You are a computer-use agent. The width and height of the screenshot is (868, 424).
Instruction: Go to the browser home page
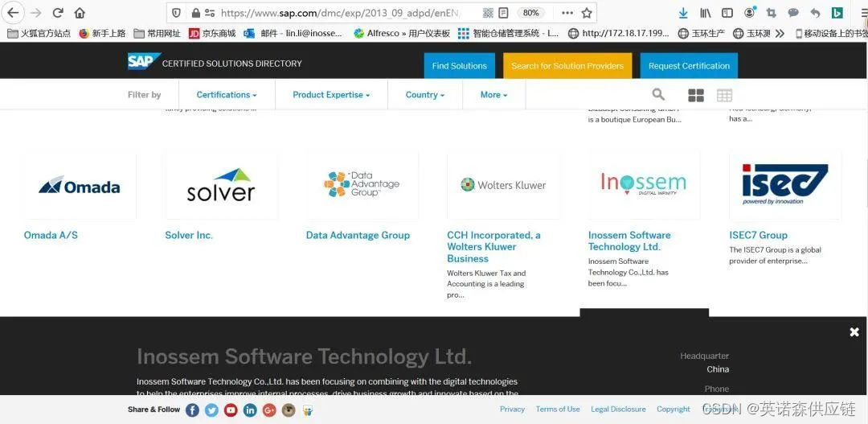click(x=80, y=12)
